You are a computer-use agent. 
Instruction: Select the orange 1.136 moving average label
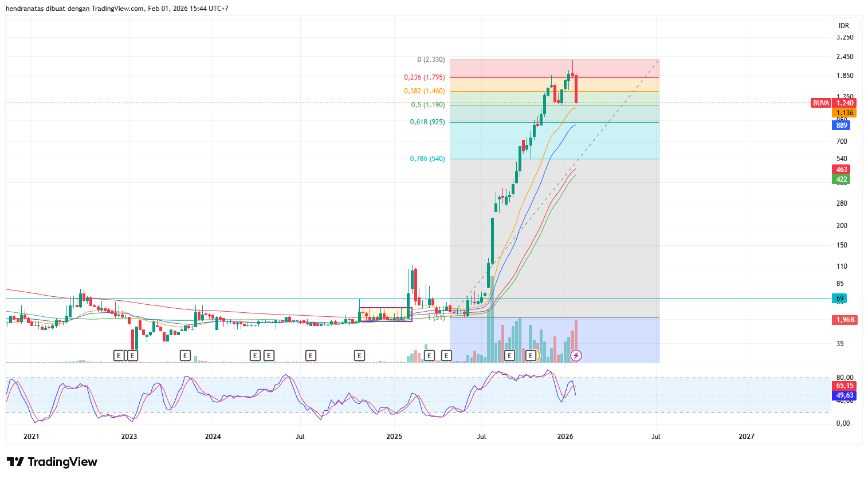pos(845,113)
